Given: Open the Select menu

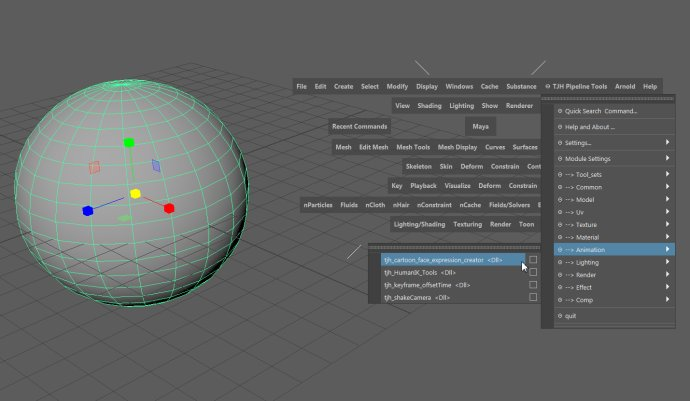Looking at the screenshot, I should (x=370, y=87).
